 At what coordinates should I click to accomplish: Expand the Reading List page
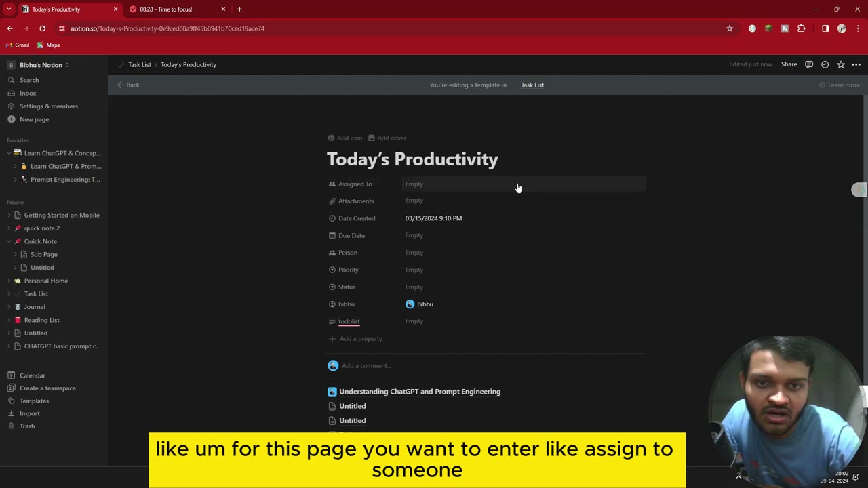[9, 320]
